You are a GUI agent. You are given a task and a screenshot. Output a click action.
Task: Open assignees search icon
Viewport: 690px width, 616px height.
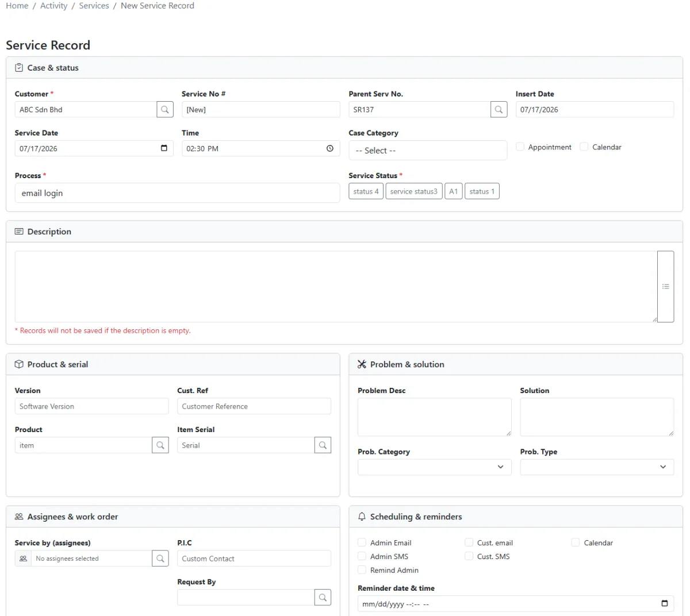(160, 559)
